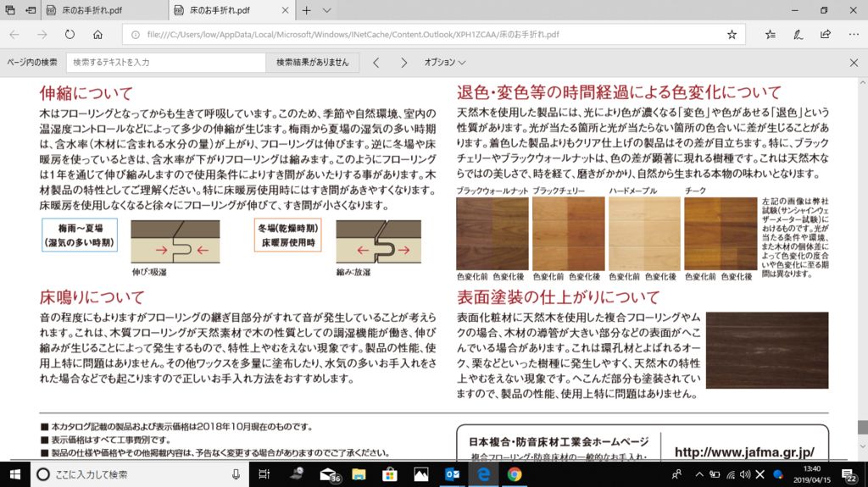Click the 梅雨～夏場 label box

point(80,235)
